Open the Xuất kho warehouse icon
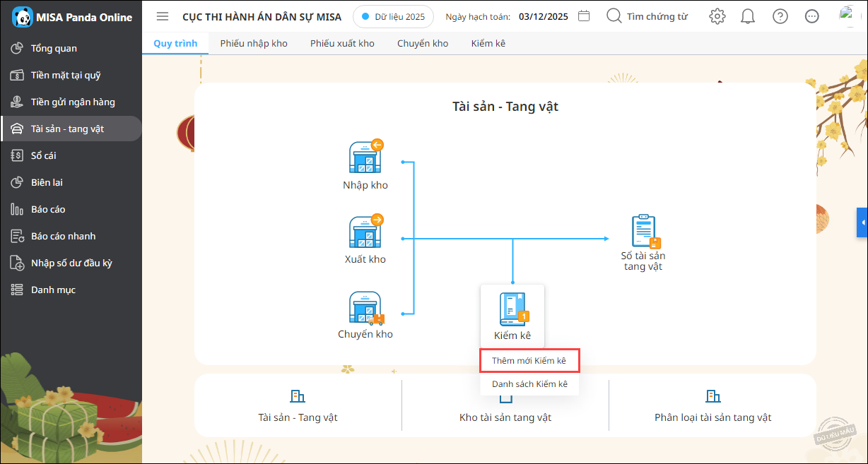Image resolution: width=868 pixels, height=464 pixels. pyautogui.click(x=366, y=231)
